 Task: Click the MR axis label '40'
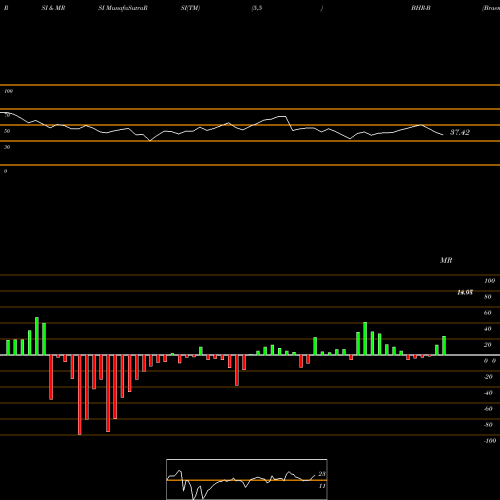[487, 329]
